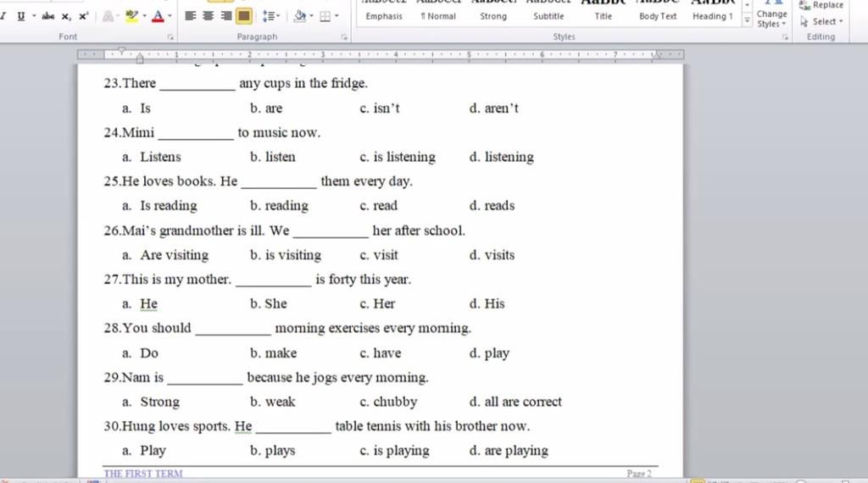The width and height of the screenshot is (868, 483).
Task: Click the right indent marker on ruler
Action: point(657,55)
